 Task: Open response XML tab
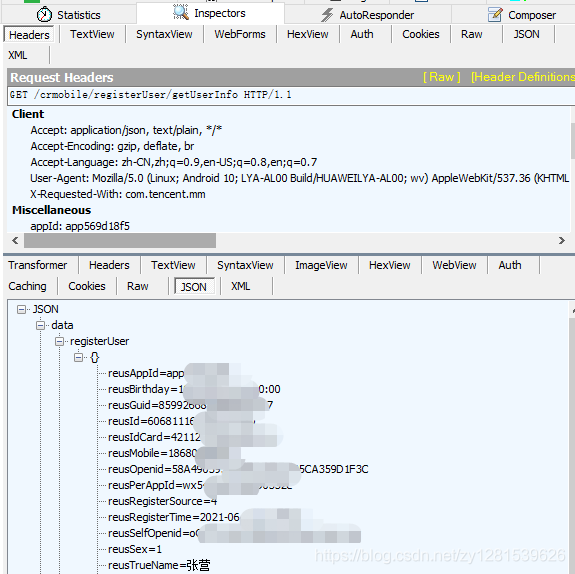pos(241,286)
